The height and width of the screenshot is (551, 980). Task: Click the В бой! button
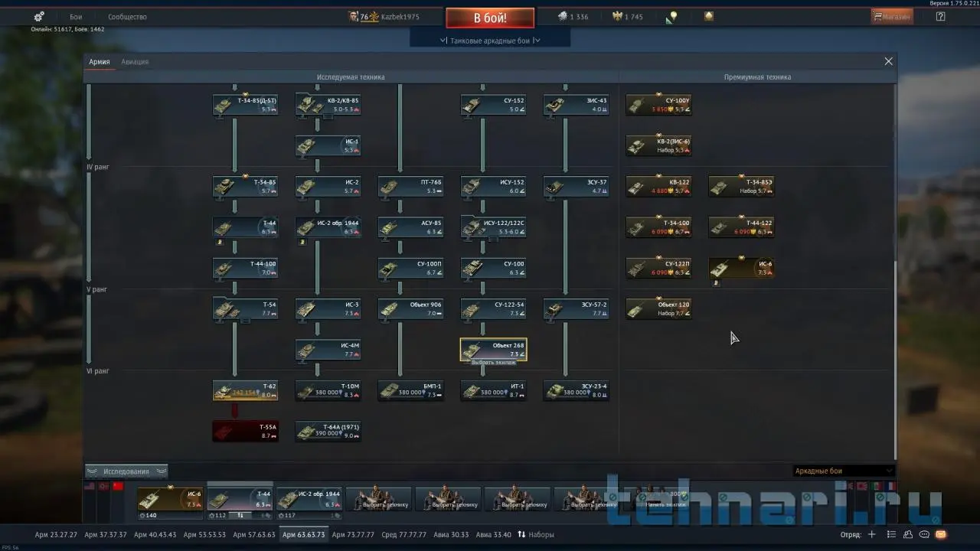(x=490, y=18)
